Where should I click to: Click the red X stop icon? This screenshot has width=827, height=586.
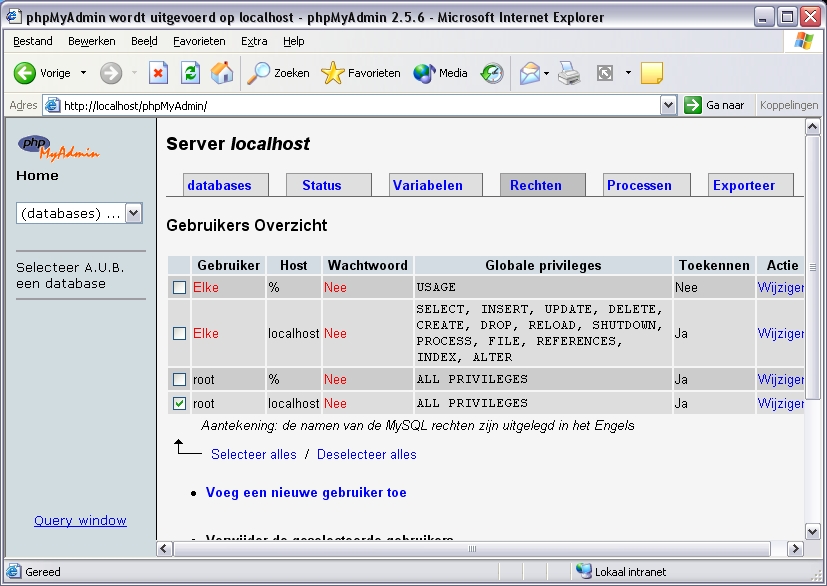pyautogui.click(x=158, y=73)
